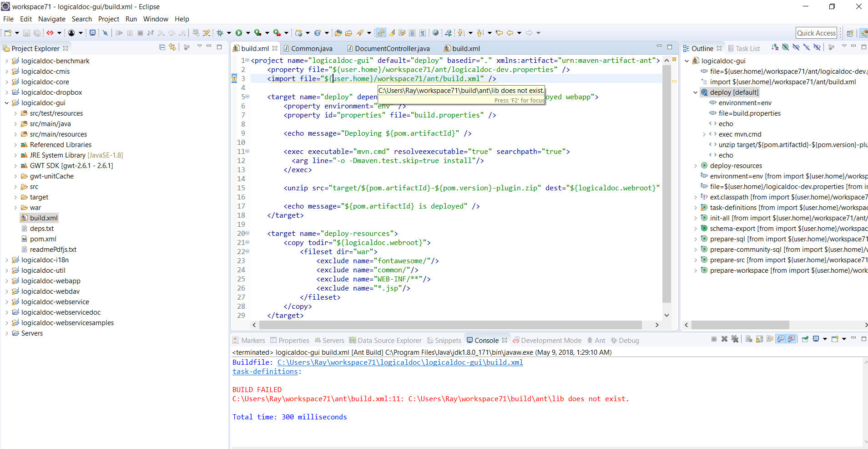Toggle Filter internal targets in Outline toolbar
This screenshot has height=449, width=868.
pyautogui.click(x=786, y=47)
